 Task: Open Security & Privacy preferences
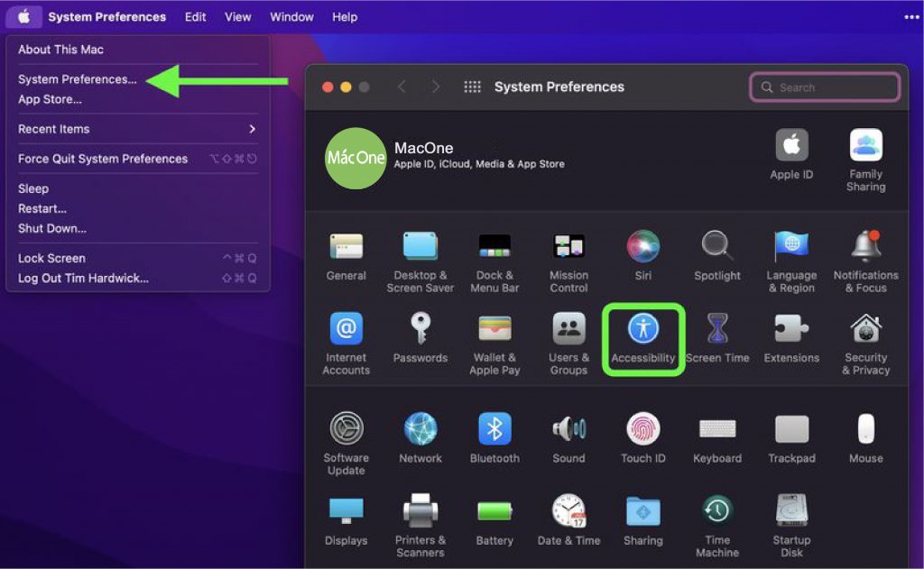[x=865, y=344]
